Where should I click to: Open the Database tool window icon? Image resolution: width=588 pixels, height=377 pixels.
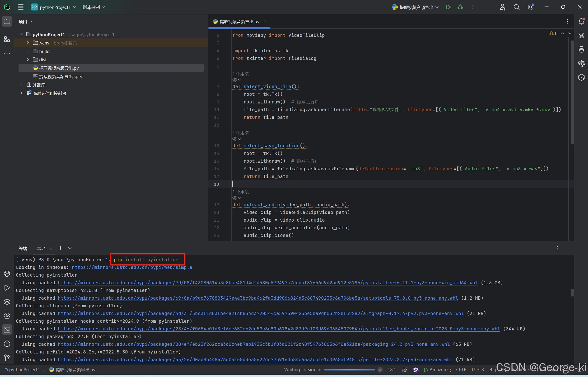581,49
